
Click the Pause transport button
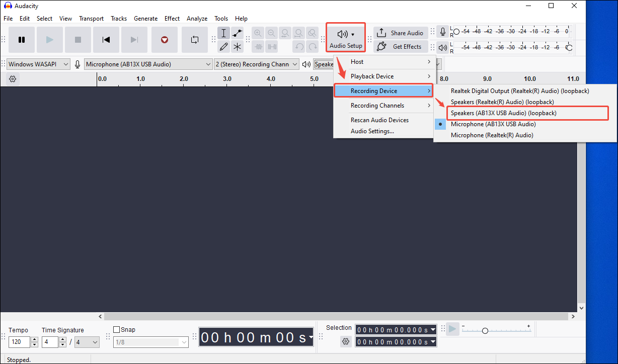click(x=22, y=40)
